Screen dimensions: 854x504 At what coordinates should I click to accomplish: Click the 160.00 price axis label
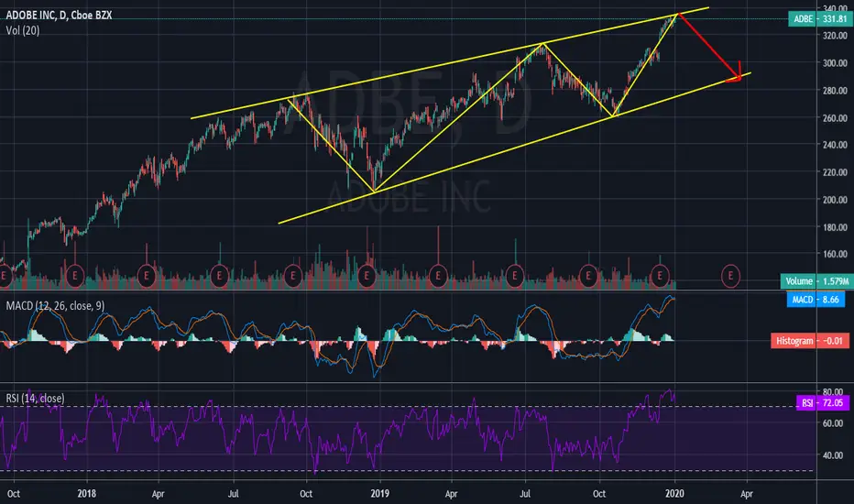pyautogui.click(x=835, y=254)
